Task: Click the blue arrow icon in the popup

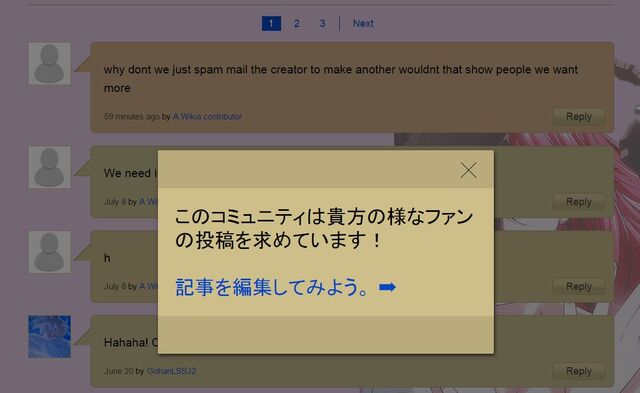Action: (x=387, y=287)
